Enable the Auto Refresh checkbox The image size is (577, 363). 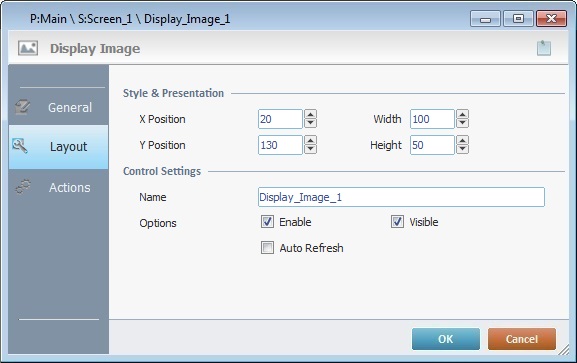click(x=267, y=247)
